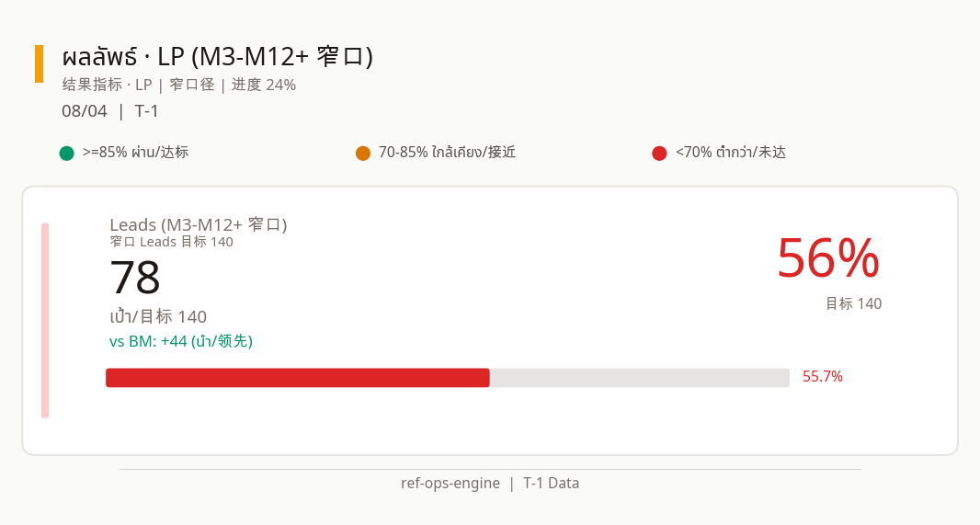Click the 70-85% ใกล้เคียง/接近 legend label
The width and height of the screenshot is (980, 525).
447,153
